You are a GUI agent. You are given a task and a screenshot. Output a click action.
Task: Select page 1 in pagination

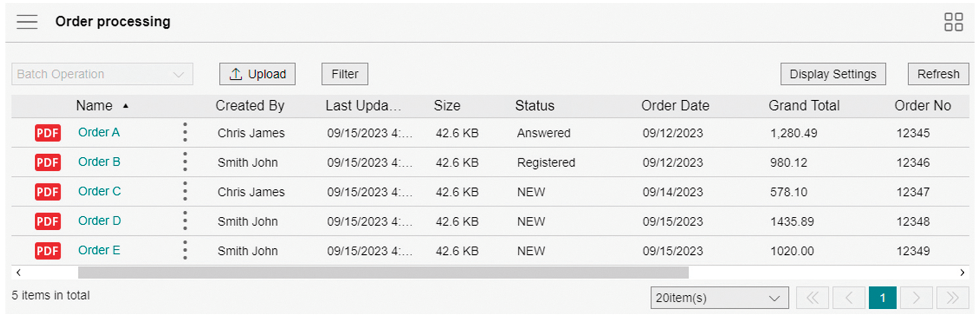point(882,298)
